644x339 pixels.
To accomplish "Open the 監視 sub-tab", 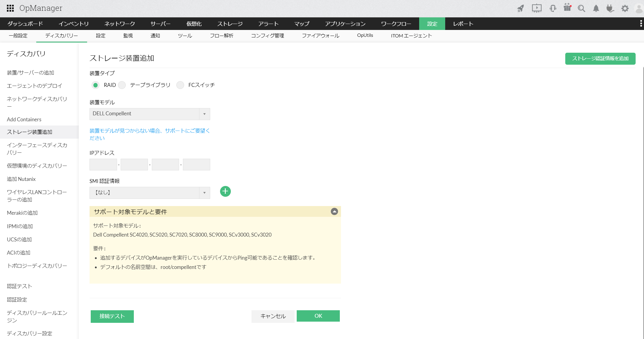I will pos(128,36).
